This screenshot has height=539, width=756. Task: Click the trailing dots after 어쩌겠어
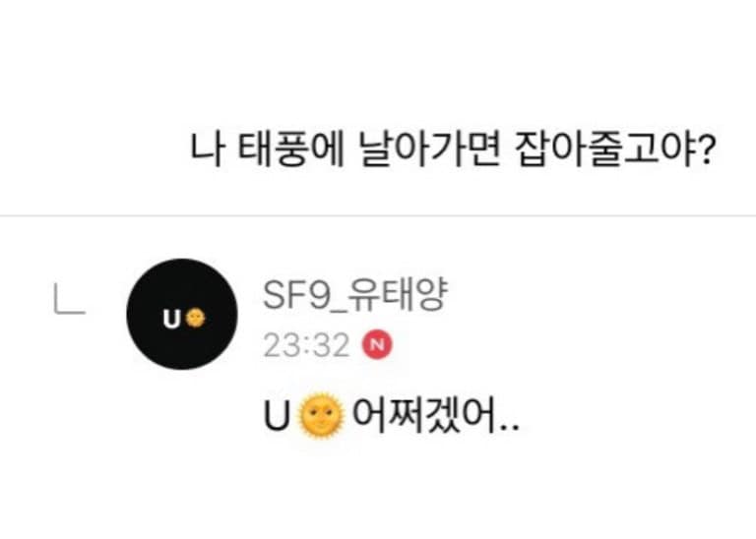[x=510, y=428]
